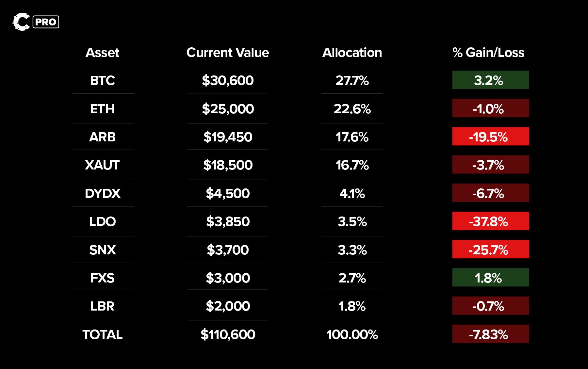
Task: Click the % Gain/Loss column header
Action: coord(488,53)
